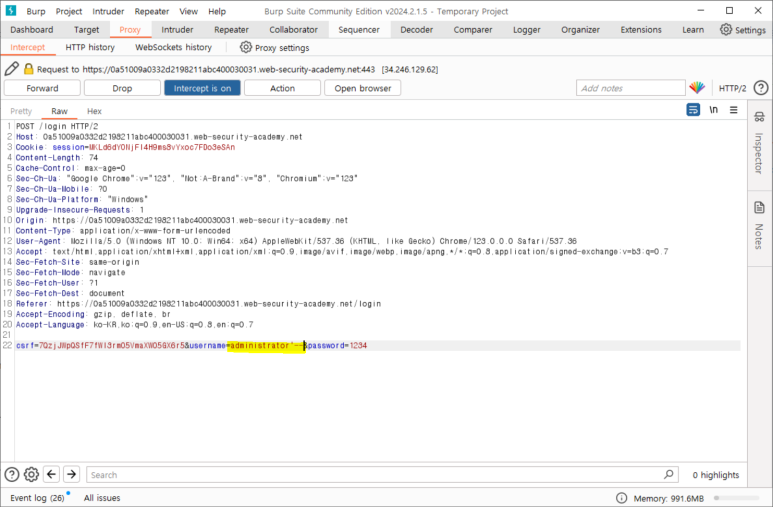Open the Project menu
The width and height of the screenshot is (773, 507).
click(69, 11)
